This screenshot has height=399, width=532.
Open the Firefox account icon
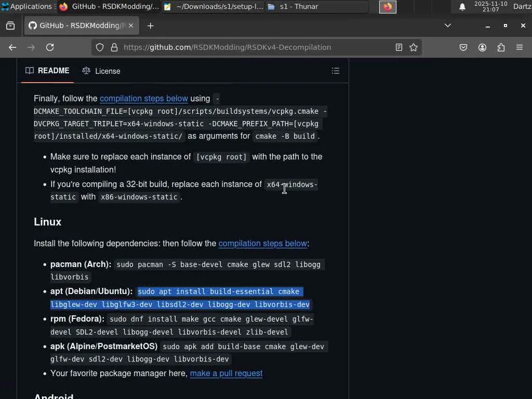click(x=482, y=47)
